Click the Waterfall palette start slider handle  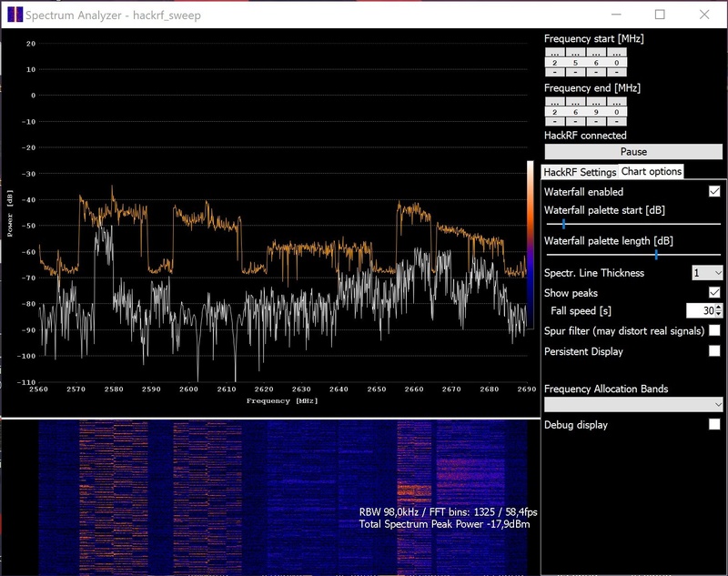563,224
